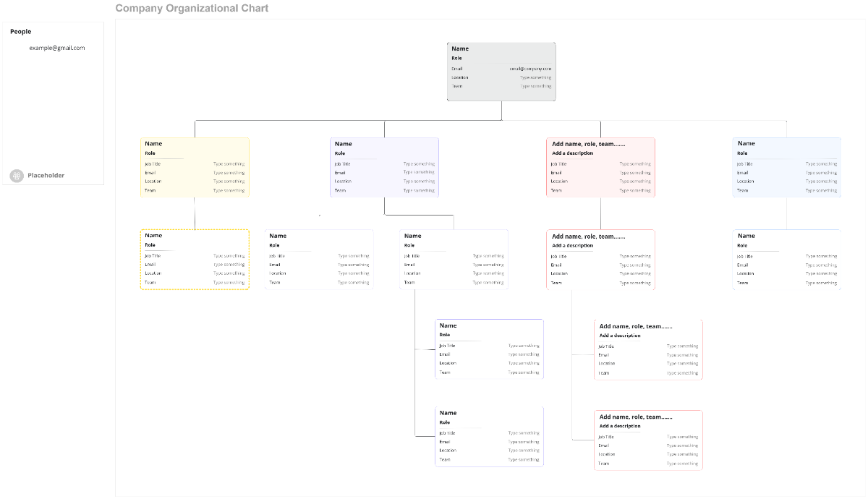Click the Company Organizational Chart title
The height and width of the screenshot is (499, 868).
click(x=192, y=8)
